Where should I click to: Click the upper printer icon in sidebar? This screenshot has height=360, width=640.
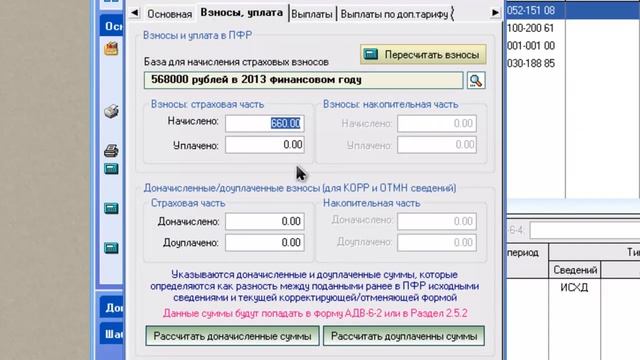tap(111, 111)
